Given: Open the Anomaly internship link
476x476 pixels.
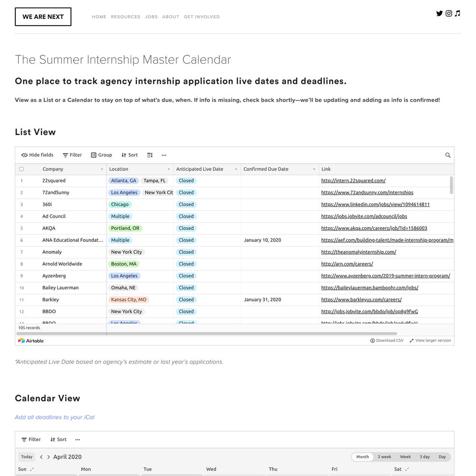Looking at the screenshot, I should point(359,252).
